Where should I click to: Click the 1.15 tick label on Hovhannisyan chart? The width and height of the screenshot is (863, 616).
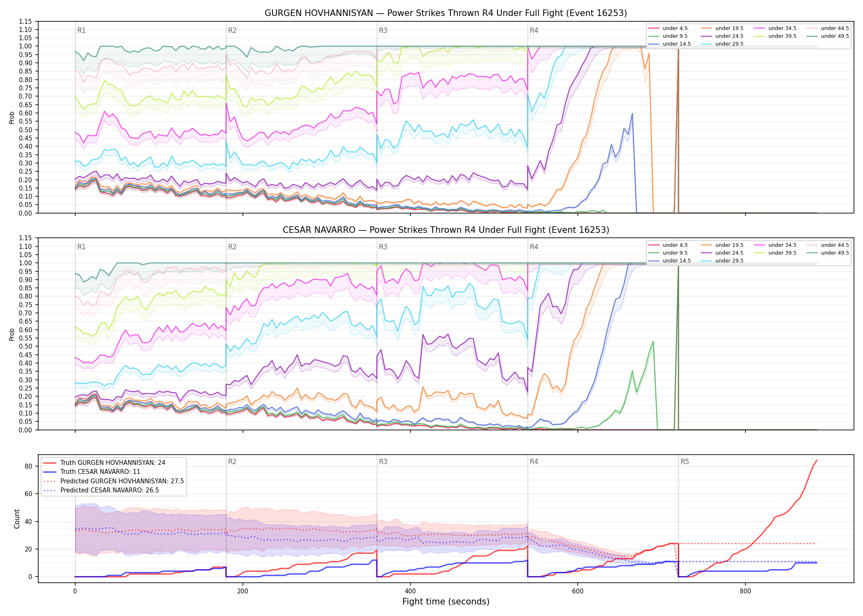pos(25,21)
